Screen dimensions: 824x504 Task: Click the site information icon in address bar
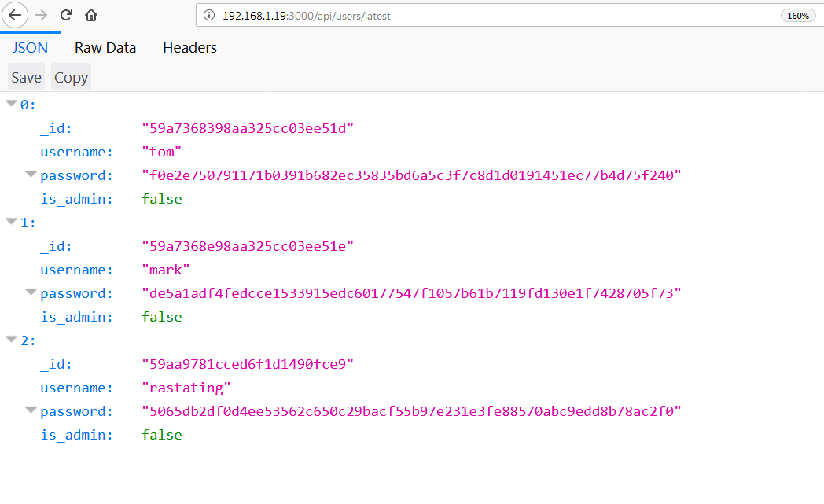209,16
